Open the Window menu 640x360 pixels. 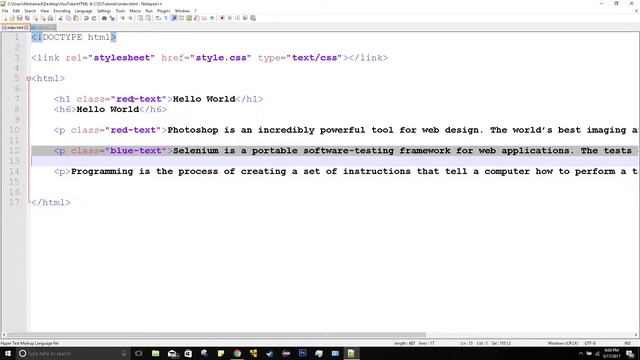coord(182,11)
